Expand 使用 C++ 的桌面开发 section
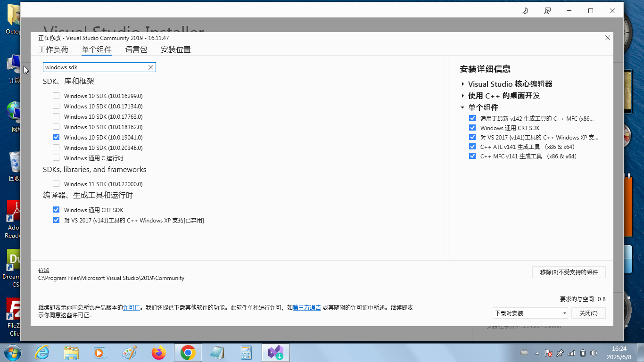This screenshot has width=644, height=362. (x=463, y=96)
